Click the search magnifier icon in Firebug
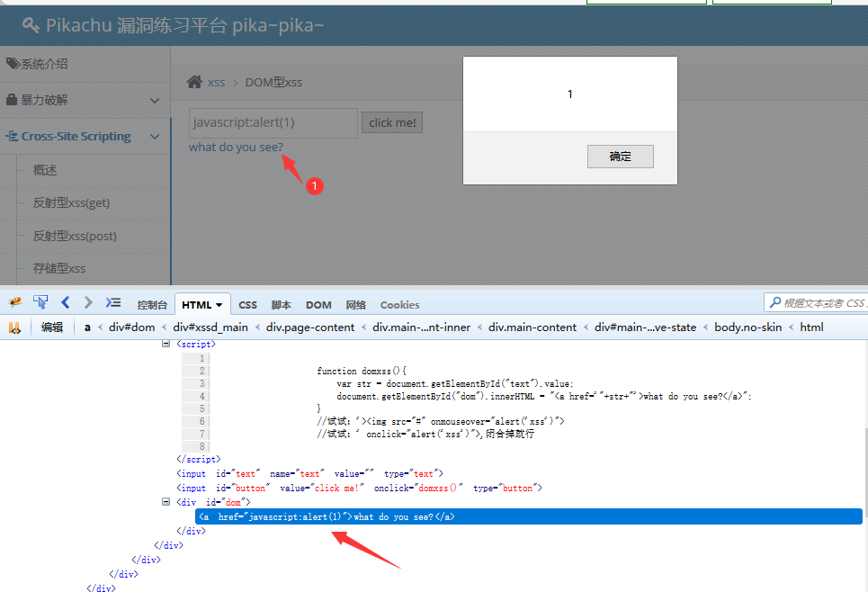This screenshot has height=592, width=868. tap(775, 302)
